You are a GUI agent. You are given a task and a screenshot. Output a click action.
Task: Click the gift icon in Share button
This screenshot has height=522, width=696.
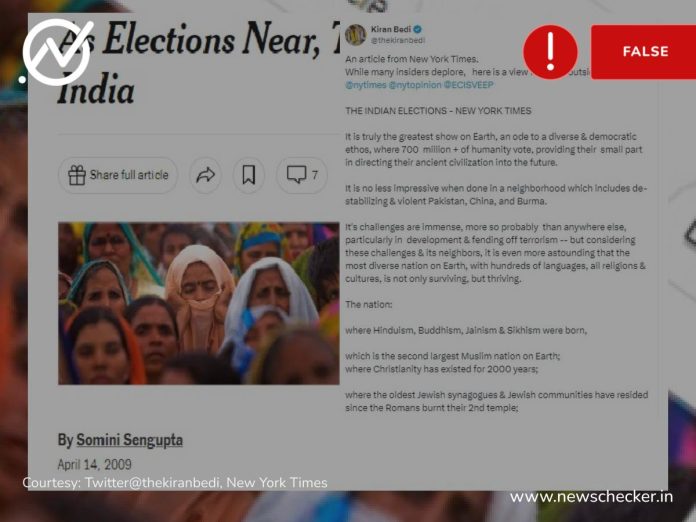[x=77, y=175]
